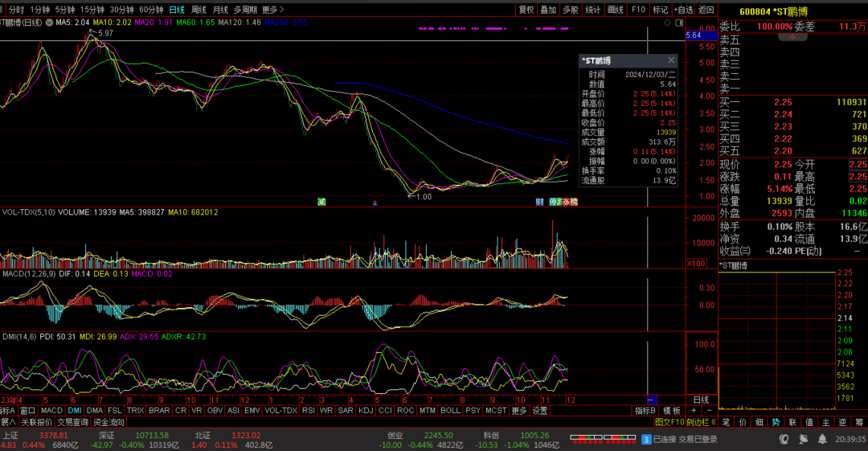Expand the order book with the chevron button

(x=792, y=37)
